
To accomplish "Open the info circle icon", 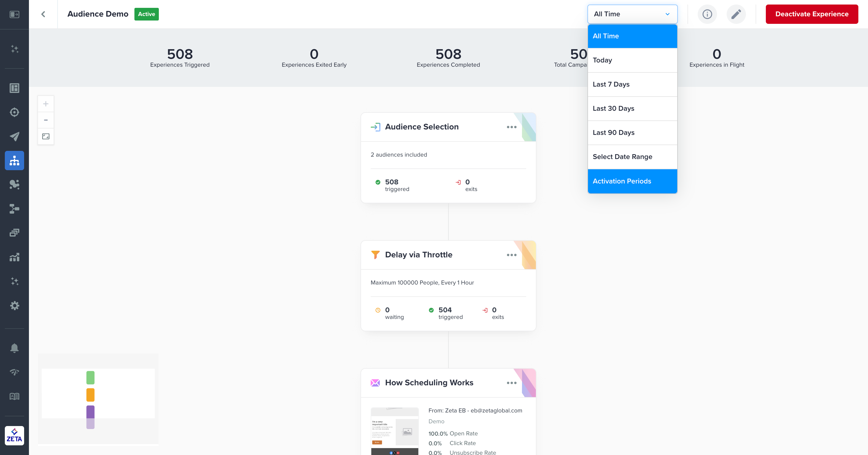I will tap(707, 14).
